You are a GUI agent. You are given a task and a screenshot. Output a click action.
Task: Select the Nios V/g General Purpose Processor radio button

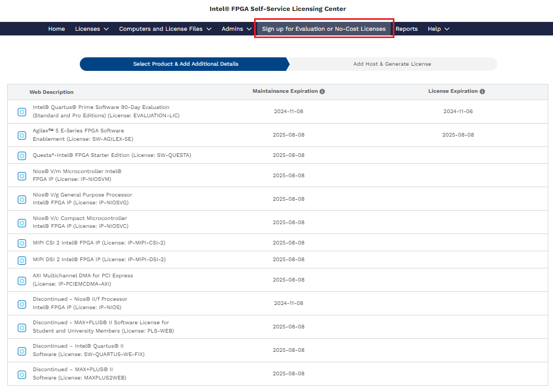pyautogui.click(x=22, y=200)
